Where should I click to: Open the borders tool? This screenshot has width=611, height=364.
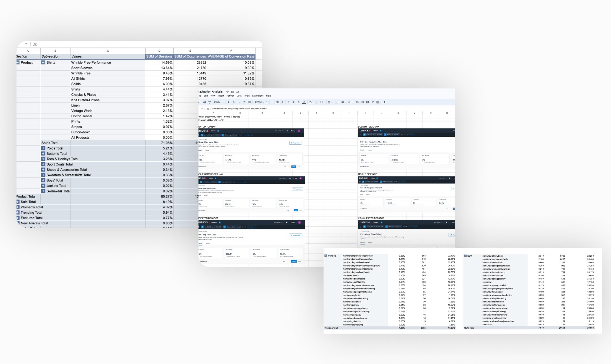click(316, 102)
